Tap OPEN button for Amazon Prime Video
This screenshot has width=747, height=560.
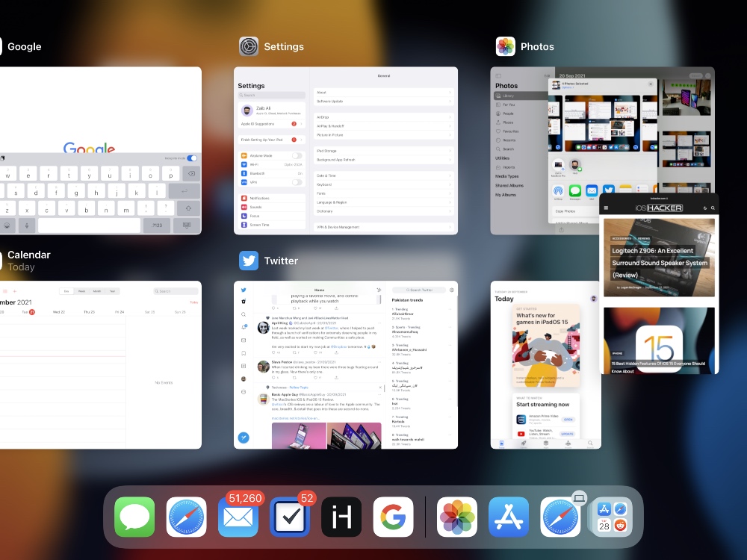568,420
